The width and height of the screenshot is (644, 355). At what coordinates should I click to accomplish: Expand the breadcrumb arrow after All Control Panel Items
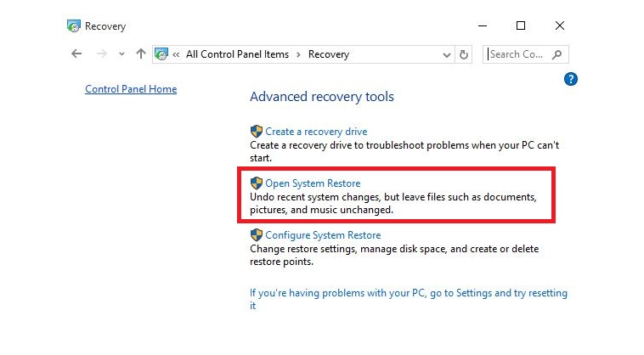click(298, 54)
